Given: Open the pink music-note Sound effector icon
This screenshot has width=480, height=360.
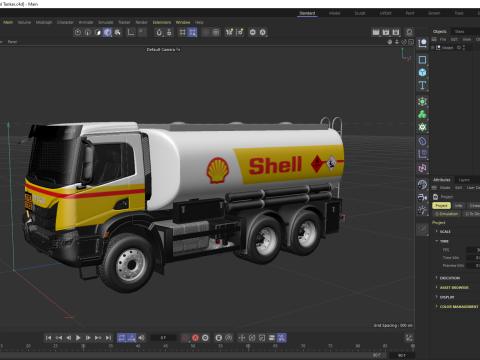Looking at the screenshot, I should point(422,168).
